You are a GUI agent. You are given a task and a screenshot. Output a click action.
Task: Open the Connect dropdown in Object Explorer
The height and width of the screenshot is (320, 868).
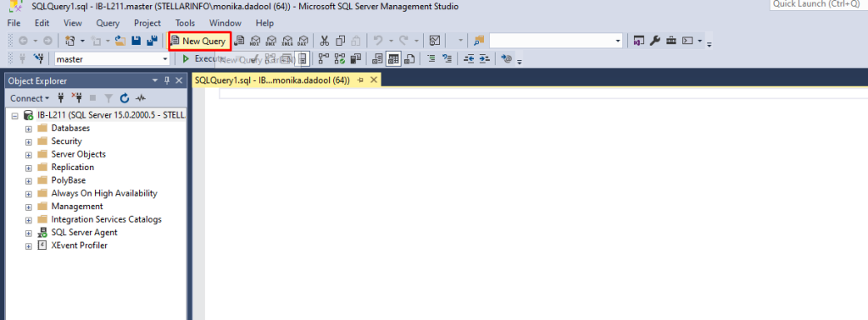tap(30, 98)
